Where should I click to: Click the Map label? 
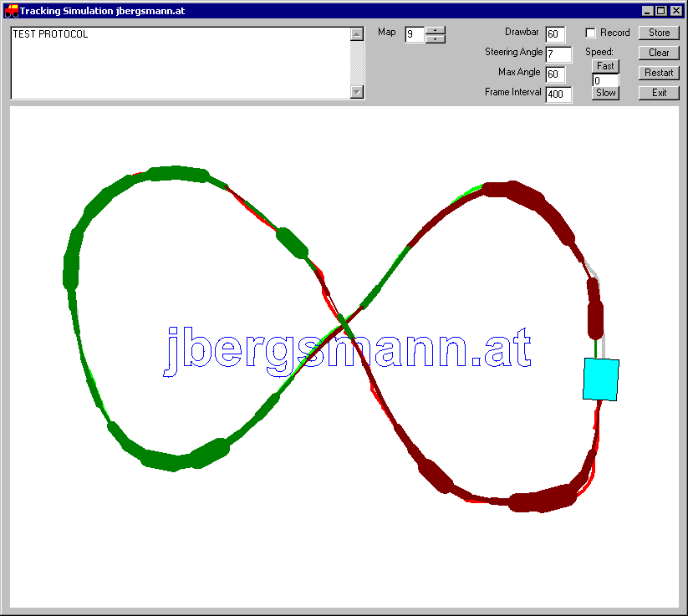tap(386, 32)
